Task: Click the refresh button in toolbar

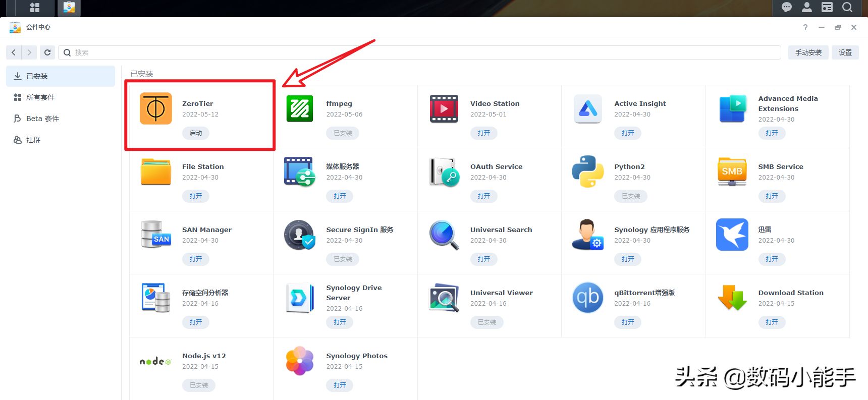Action: pos(47,52)
